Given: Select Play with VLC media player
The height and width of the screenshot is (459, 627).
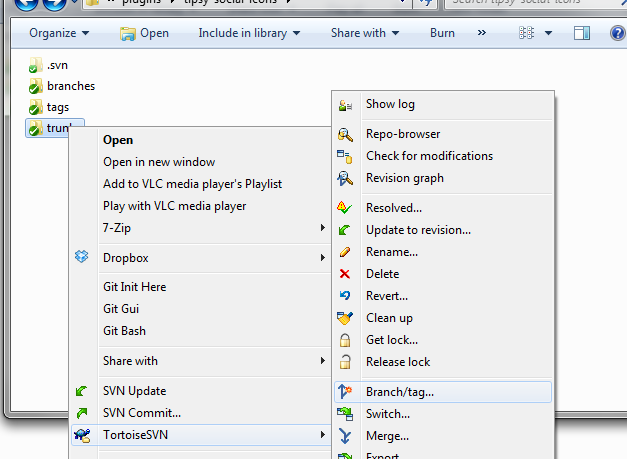Looking at the screenshot, I should 174,206.
